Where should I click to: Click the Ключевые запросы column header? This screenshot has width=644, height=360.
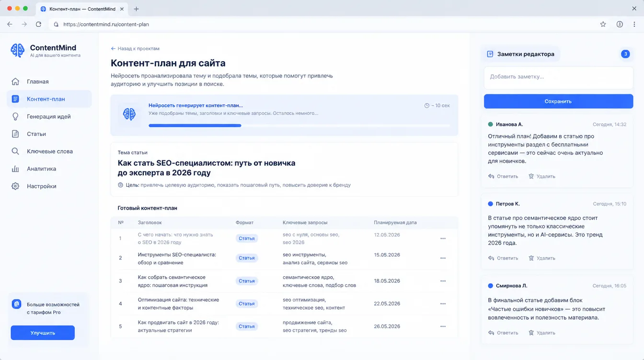305,223
